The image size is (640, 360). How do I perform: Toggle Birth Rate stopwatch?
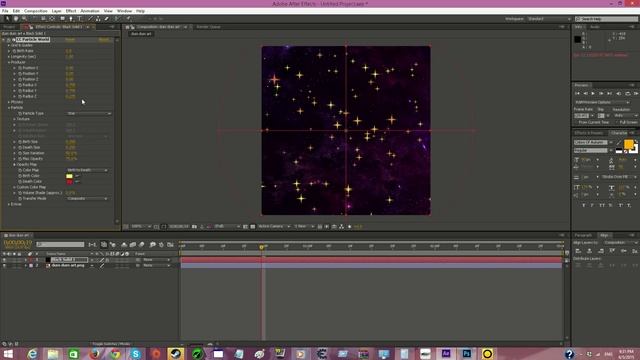[x=14, y=51]
